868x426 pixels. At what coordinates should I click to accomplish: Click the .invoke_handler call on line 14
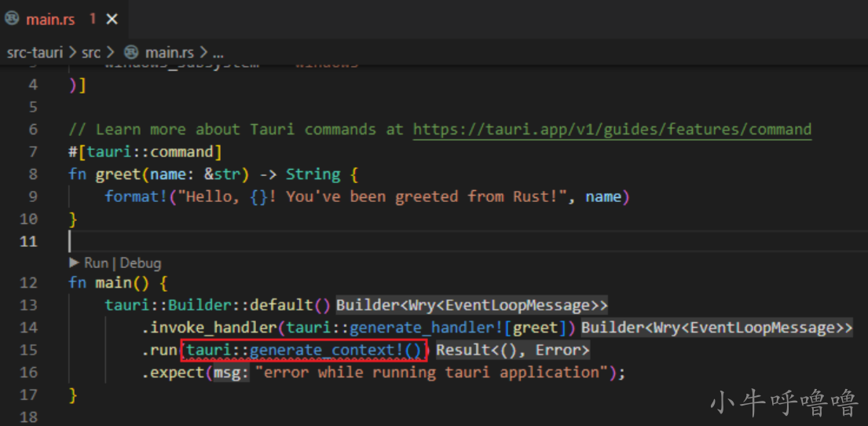click(209, 328)
